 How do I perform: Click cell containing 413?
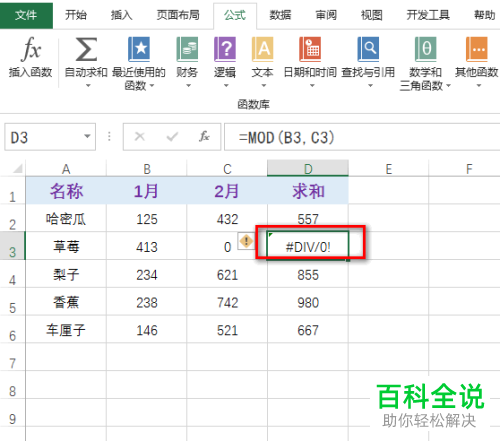pyautogui.click(x=147, y=246)
